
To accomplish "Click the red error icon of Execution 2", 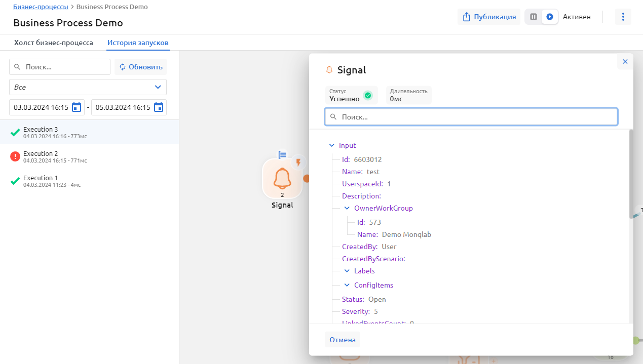I will [x=15, y=157].
